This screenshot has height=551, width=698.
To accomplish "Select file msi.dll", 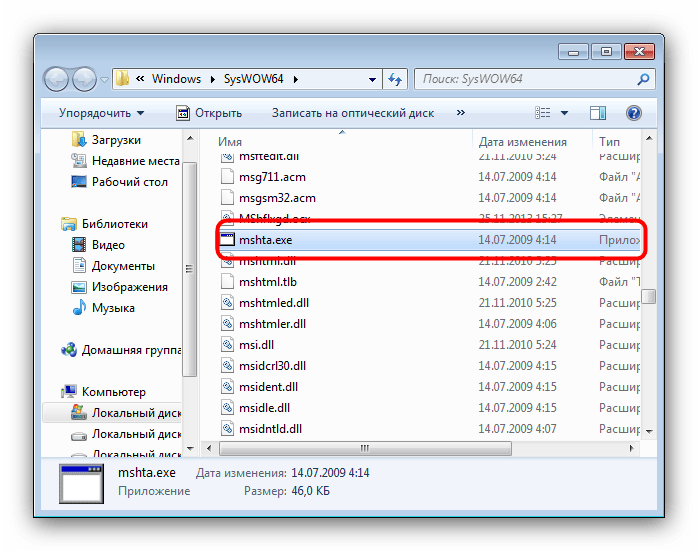I will point(256,344).
